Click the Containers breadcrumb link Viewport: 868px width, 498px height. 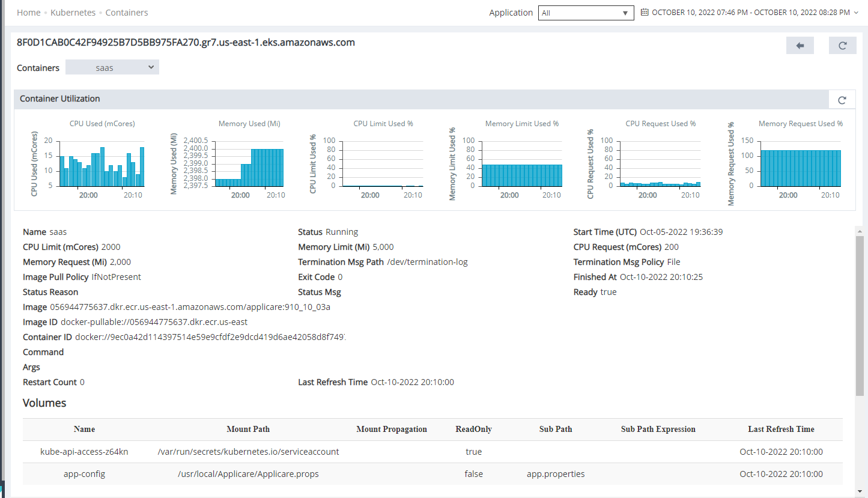[x=126, y=12]
